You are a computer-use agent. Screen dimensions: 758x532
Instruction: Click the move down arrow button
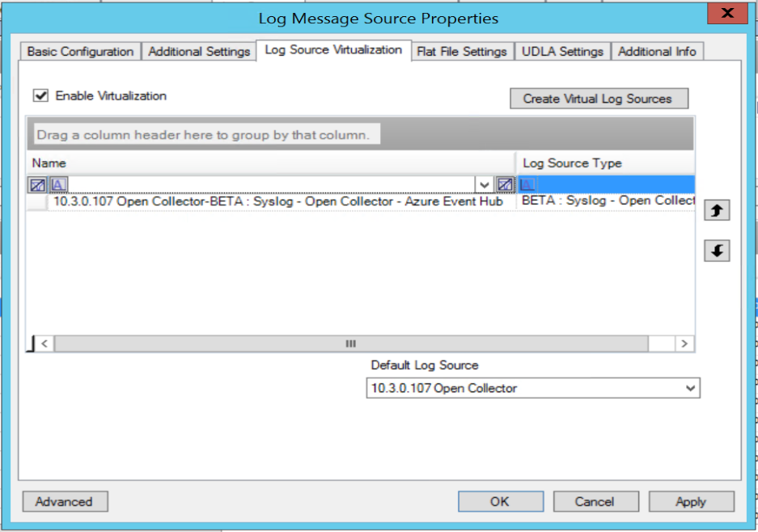pos(717,251)
